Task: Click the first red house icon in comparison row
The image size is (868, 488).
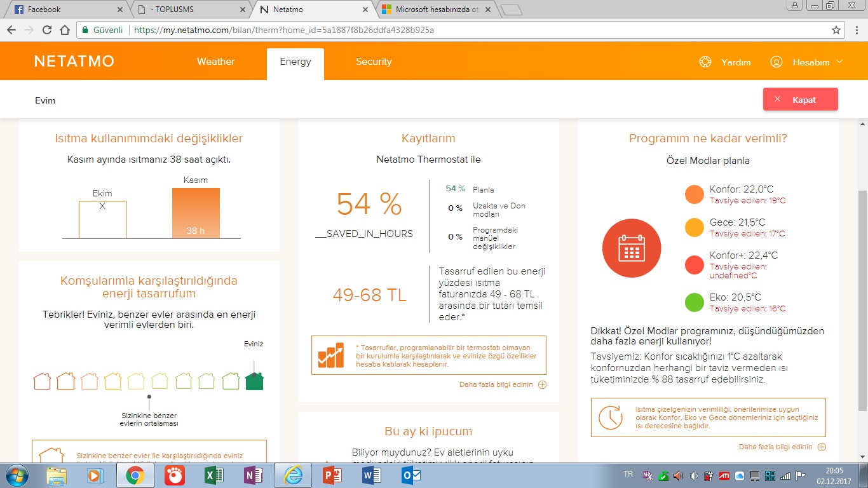Action: pyautogui.click(x=42, y=381)
